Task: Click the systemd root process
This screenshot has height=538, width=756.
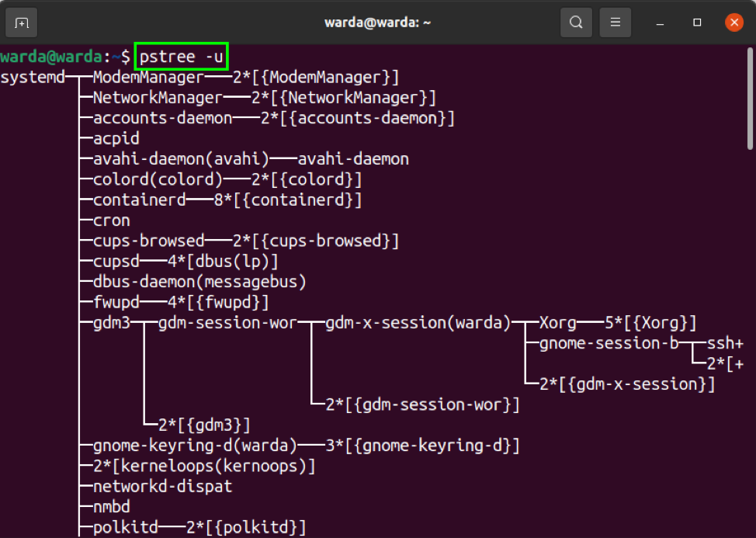Action: click(x=33, y=77)
